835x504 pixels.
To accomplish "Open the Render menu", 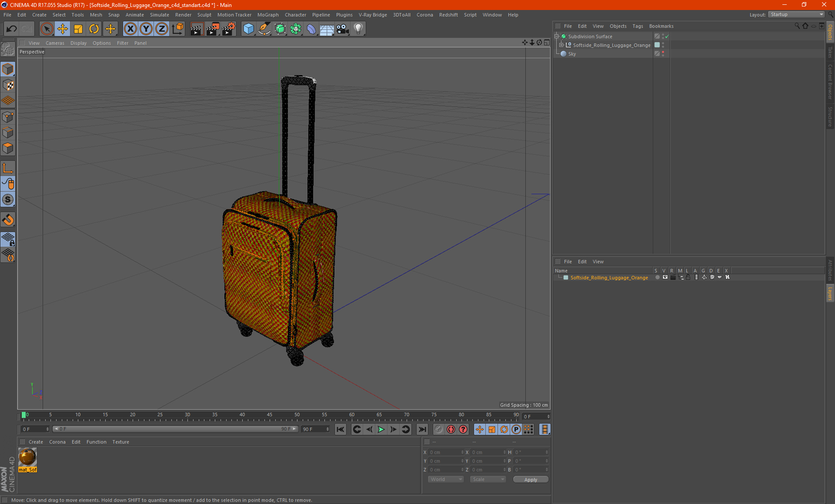I will (x=183, y=15).
